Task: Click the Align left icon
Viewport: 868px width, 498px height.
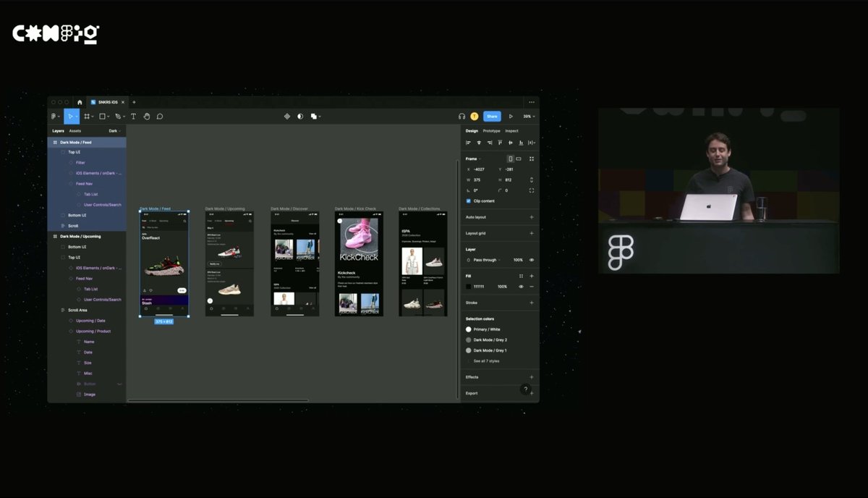Action: (468, 143)
